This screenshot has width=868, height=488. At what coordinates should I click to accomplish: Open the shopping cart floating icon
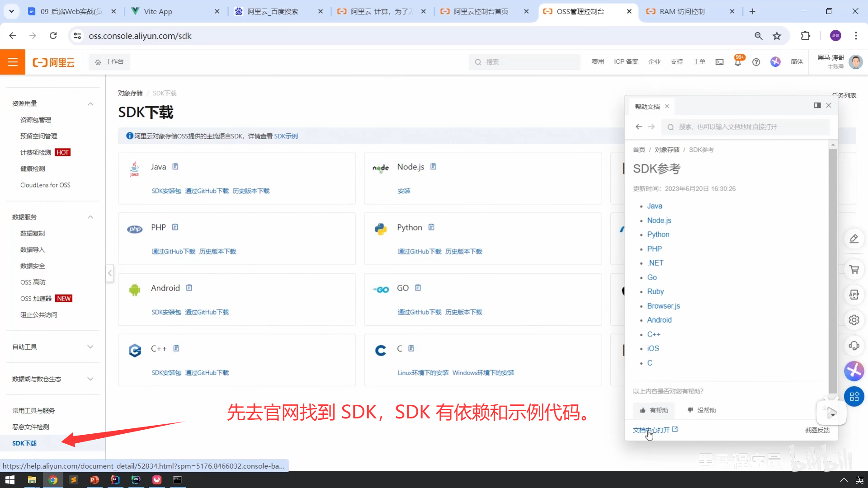click(x=854, y=270)
